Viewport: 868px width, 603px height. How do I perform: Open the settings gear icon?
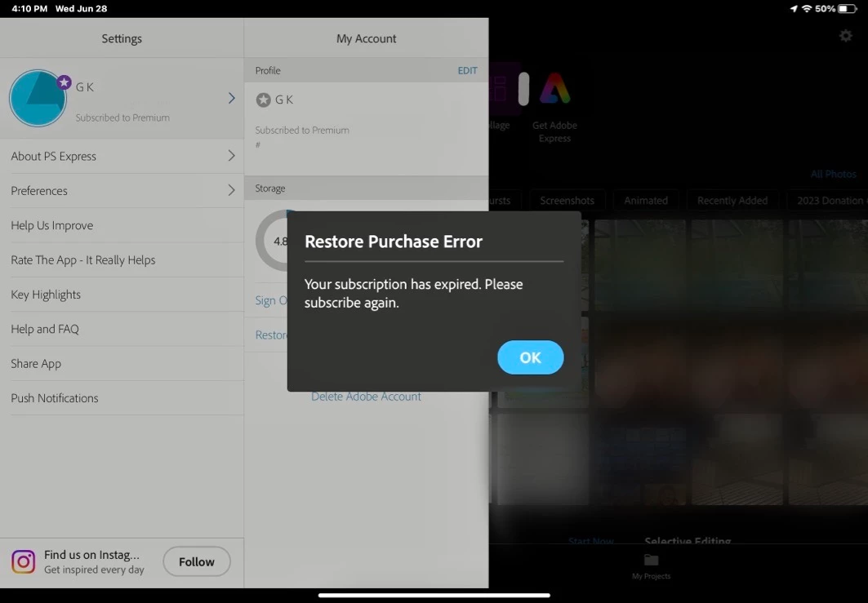click(845, 36)
